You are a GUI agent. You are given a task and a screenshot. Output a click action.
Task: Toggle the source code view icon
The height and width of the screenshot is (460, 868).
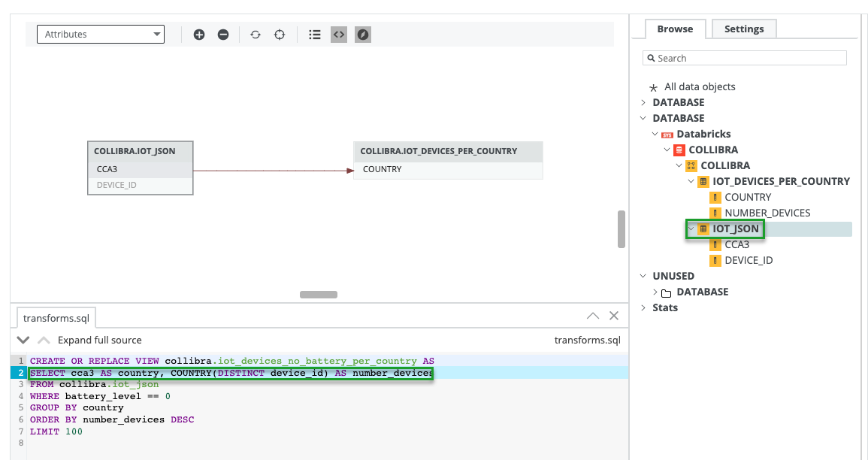click(339, 35)
